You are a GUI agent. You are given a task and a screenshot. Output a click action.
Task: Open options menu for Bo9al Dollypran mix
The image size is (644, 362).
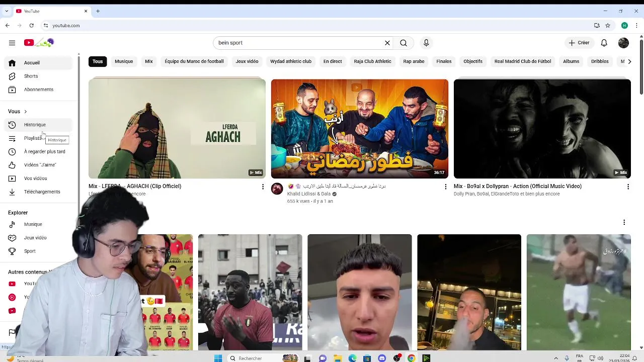pyautogui.click(x=628, y=187)
